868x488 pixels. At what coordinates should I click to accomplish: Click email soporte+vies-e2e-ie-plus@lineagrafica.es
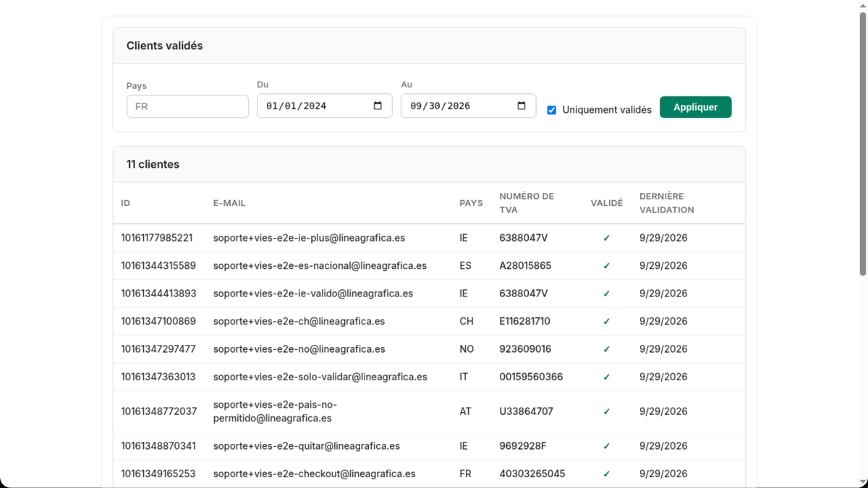tap(309, 238)
